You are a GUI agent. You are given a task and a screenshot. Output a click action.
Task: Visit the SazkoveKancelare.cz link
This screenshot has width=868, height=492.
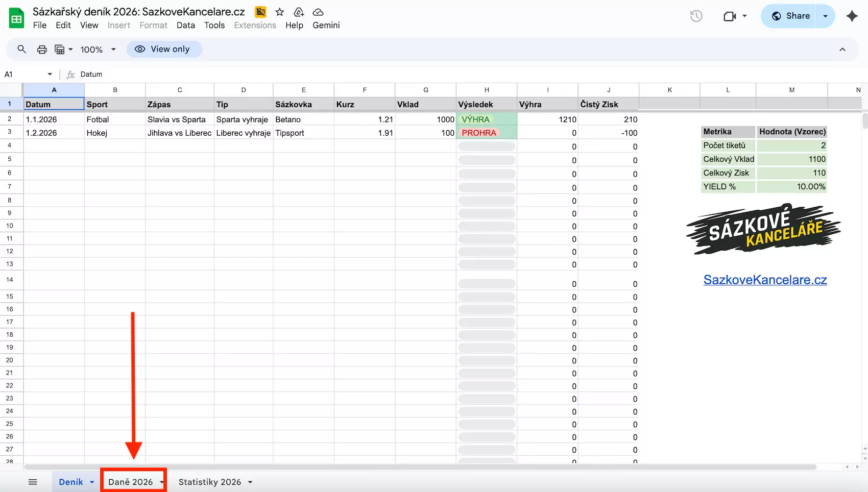[764, 280]
